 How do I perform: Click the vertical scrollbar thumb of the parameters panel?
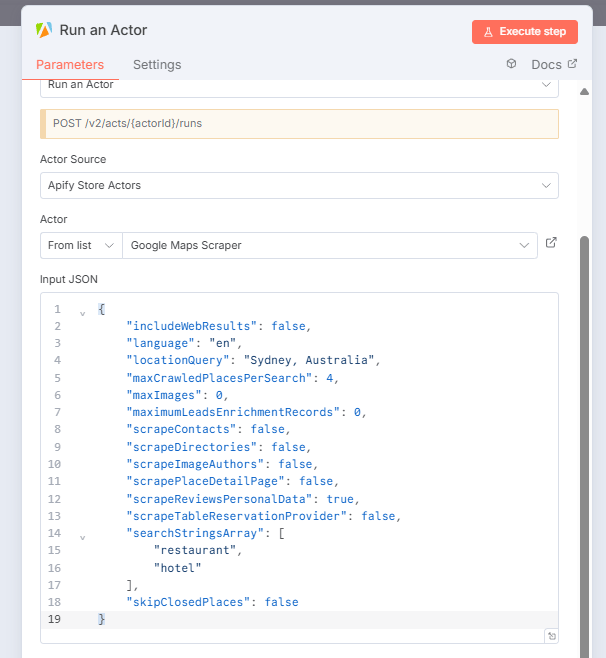click(584, 446)
